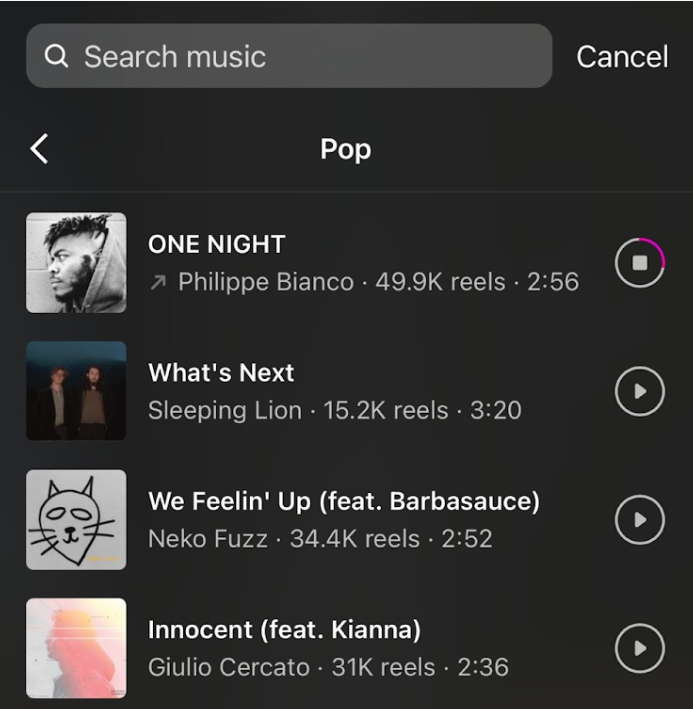Choose the What's Next song title
The image size is (693, 709).
coord(221,373)
